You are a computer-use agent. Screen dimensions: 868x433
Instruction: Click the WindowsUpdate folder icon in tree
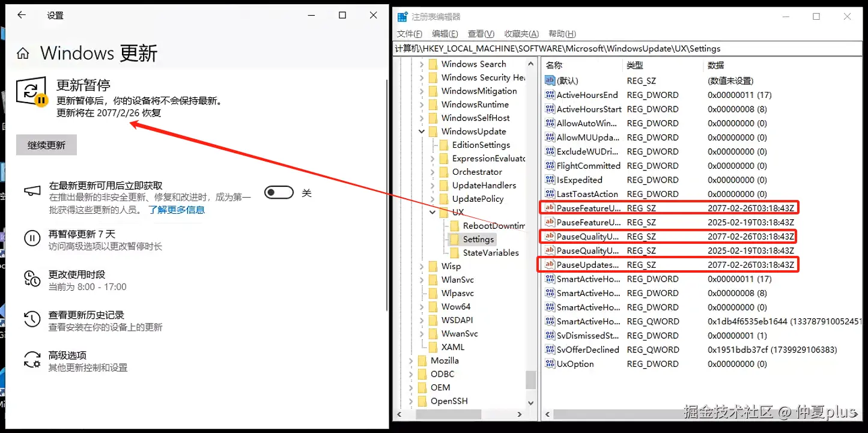point(433,132)
